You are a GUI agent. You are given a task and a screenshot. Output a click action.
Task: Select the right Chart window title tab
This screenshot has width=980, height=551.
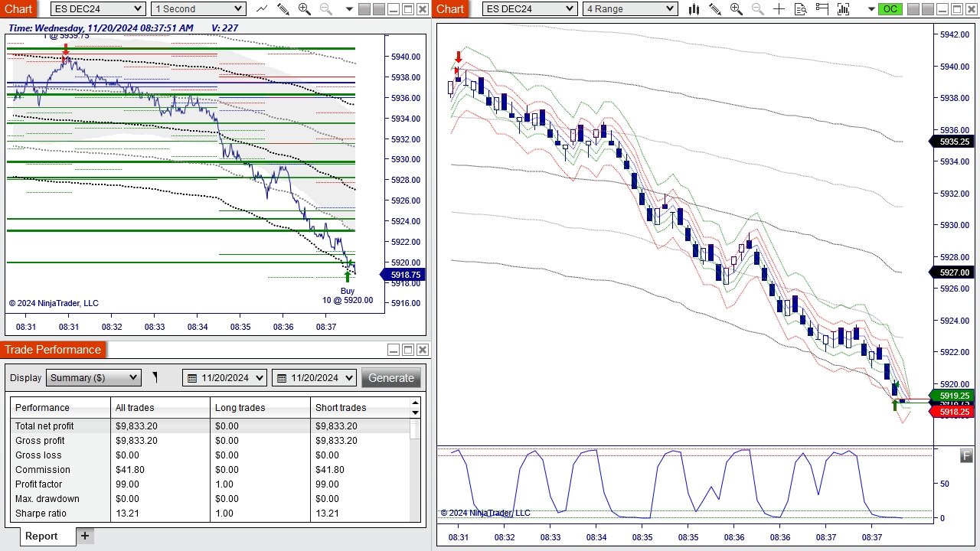tap(450, 9)
